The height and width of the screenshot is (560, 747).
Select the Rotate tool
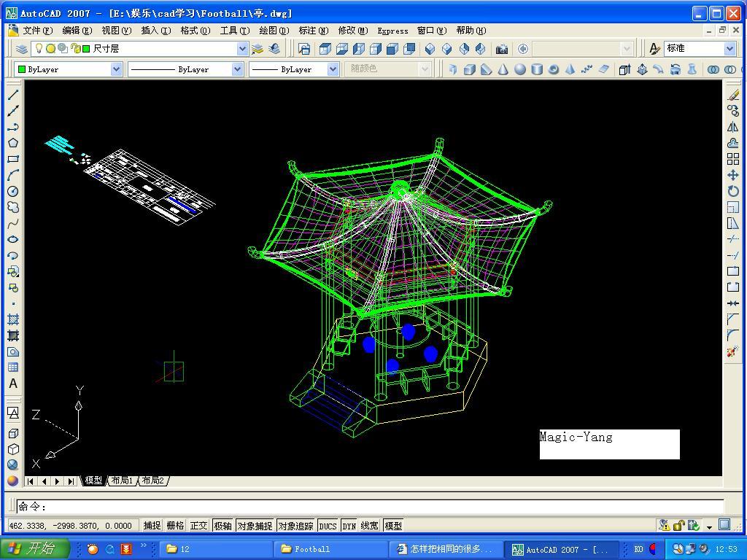[733, 192]
